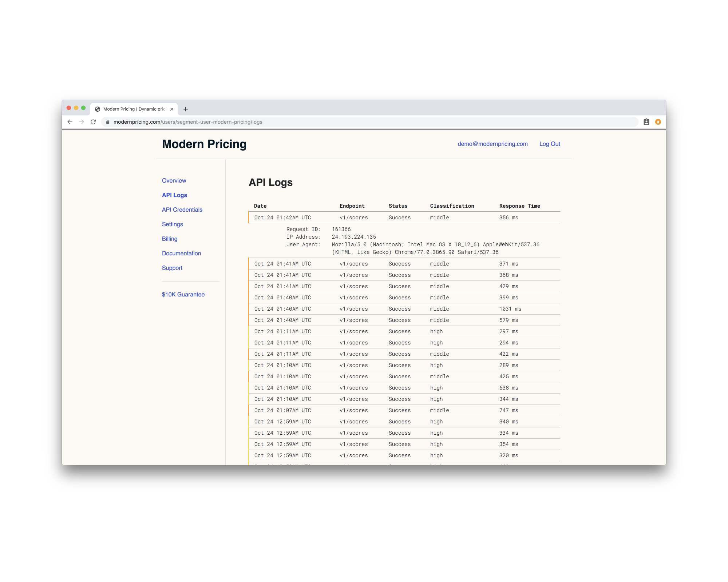728x582 pixels.
Task: Expand the log row with 1031 ms response
Action: [404, 309]
